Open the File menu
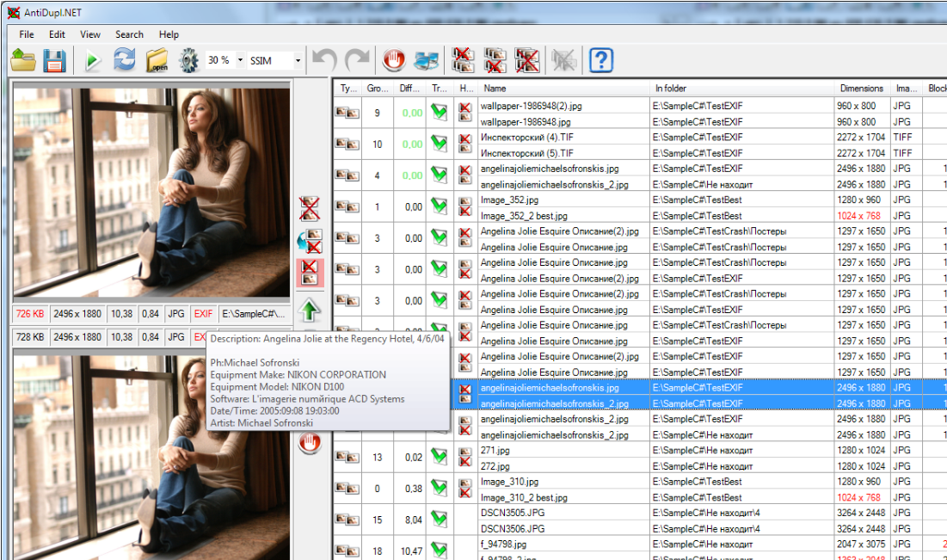The height and width of the screenshot is (560, 947). pyautogui.click(x=26, y=34)
